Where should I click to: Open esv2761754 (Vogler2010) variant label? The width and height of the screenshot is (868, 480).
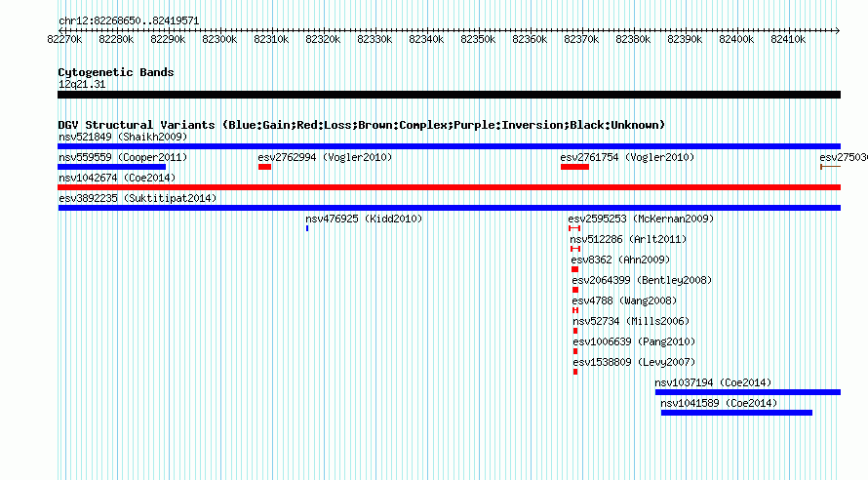pos(627,157)
